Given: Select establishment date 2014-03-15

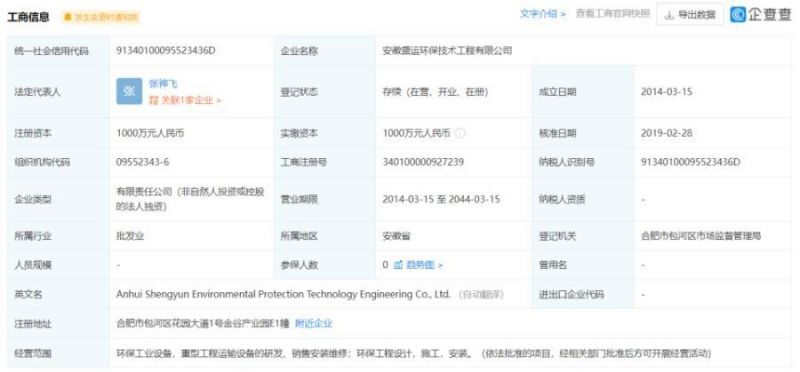Looking at the screenshot, I should 666,92.
